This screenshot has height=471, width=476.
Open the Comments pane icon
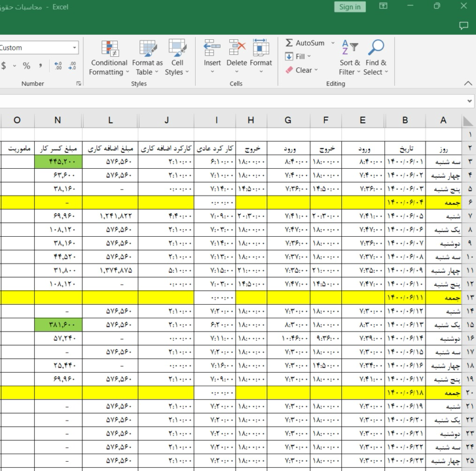(464, 26)
